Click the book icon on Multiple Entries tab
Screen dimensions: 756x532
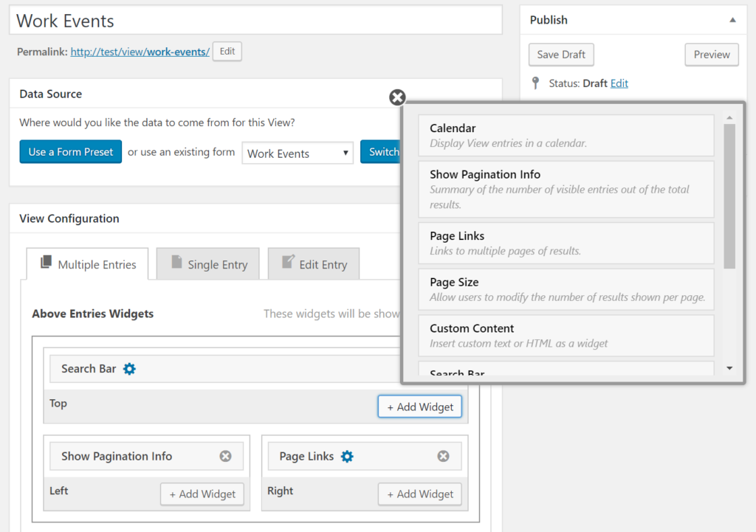pos(44,263)
